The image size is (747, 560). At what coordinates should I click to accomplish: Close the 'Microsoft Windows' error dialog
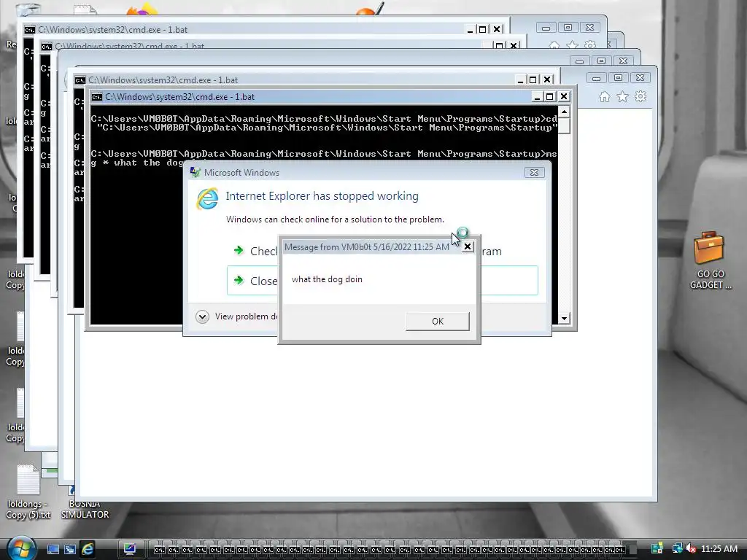[x=534, y=172]
